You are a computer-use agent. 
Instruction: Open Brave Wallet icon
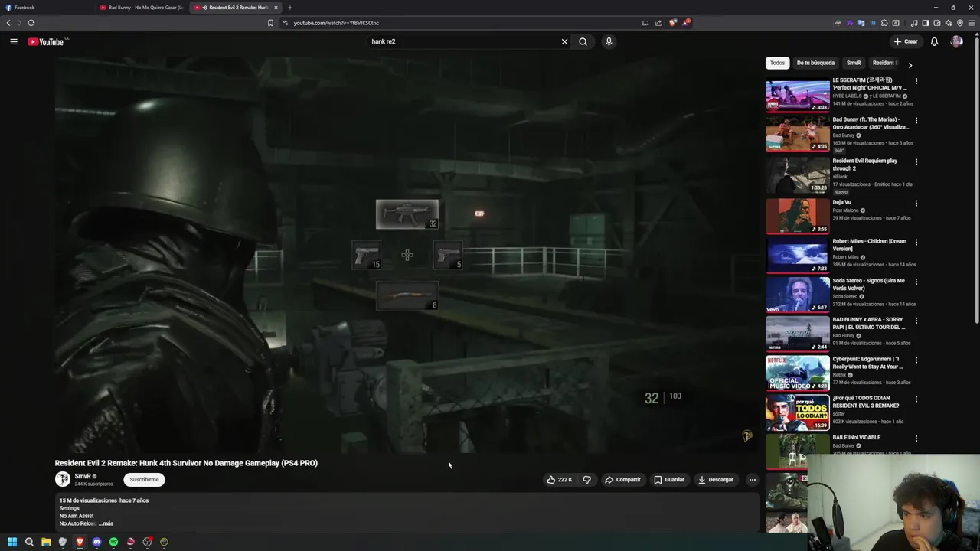pos(936,23)
